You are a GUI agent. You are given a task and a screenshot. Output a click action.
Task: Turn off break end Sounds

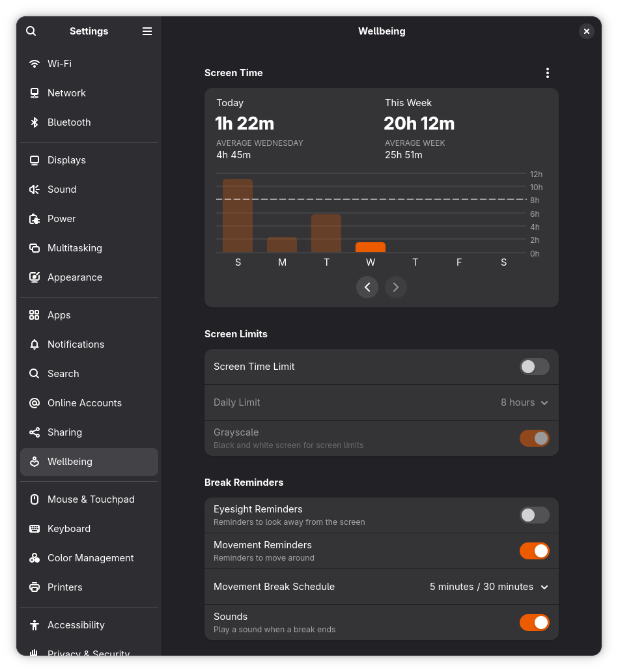pyautogui.click(x=534, y=623)
